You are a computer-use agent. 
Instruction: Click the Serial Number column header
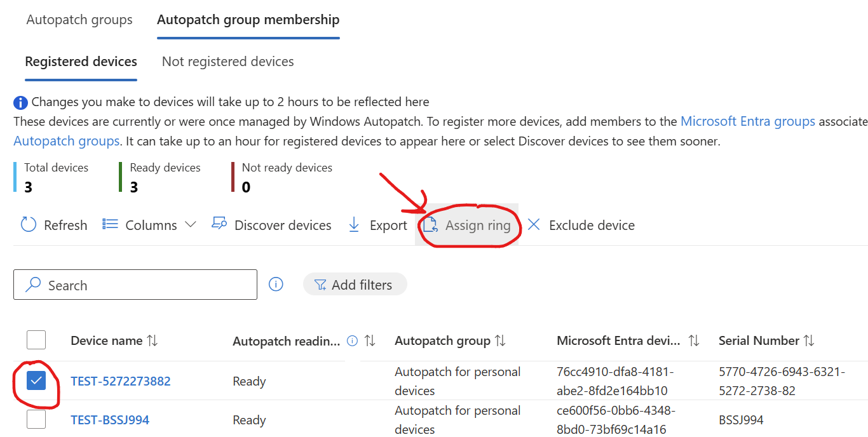(x=759, y=340)
